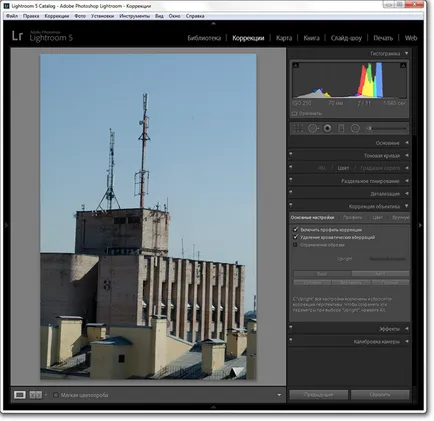This screenshot has width=434, height=421.
Task: Open the Правка menu
Action: [x=31, y=16]
